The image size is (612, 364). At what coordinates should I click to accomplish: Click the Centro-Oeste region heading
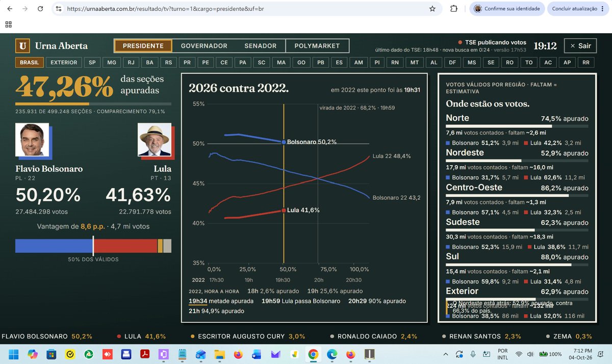coord(474,187)
